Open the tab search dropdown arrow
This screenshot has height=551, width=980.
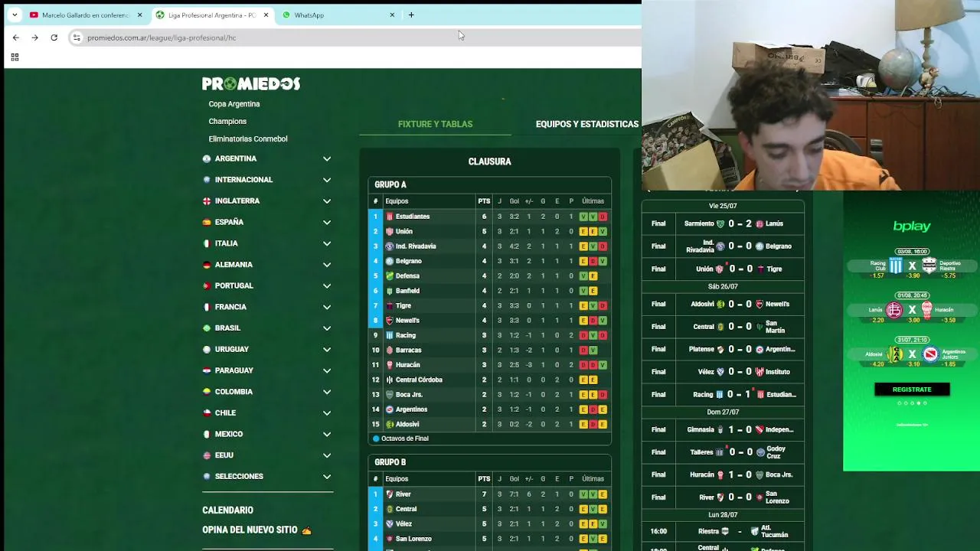coord(15,15)
